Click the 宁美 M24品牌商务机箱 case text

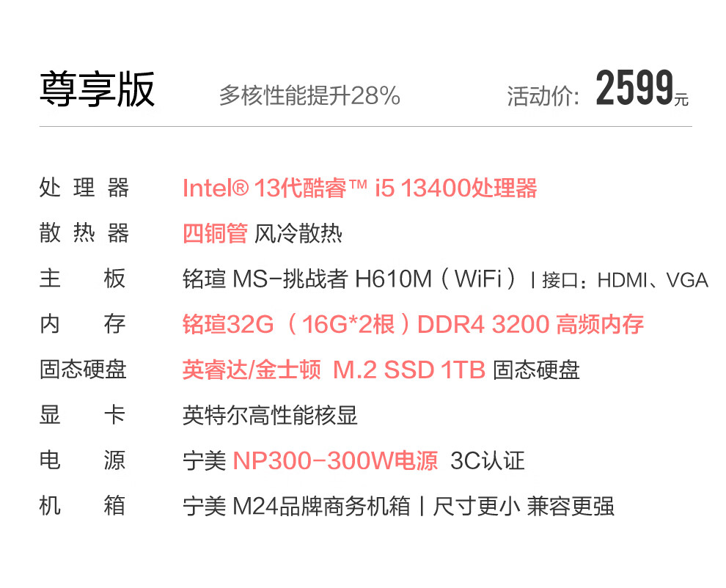coord(296,506)
